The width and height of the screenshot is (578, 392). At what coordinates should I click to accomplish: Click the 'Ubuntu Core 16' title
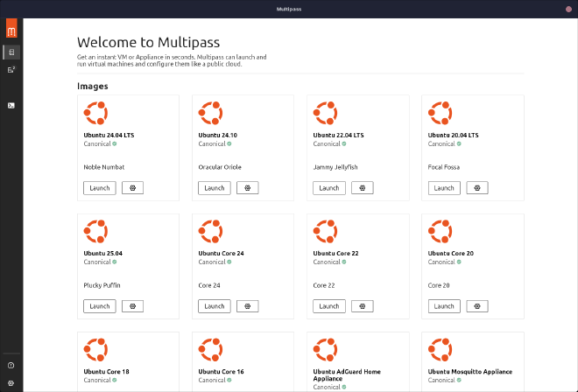[x=222, y=371]
